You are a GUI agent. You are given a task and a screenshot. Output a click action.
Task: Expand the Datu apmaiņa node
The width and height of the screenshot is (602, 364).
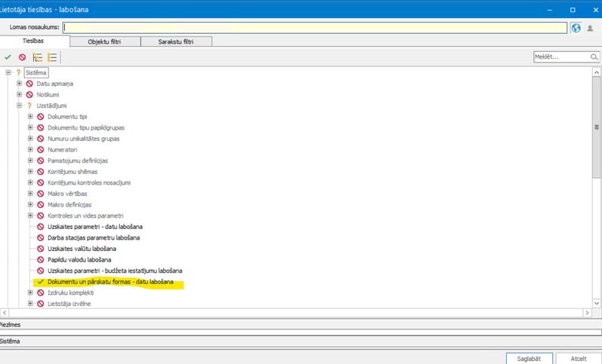click(19, 83)
